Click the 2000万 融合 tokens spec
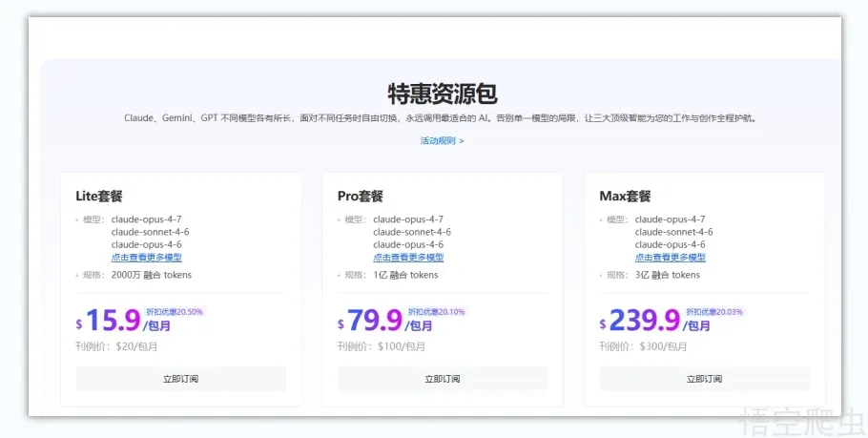This screenshot has height=438, width=868. coord(152,275)
